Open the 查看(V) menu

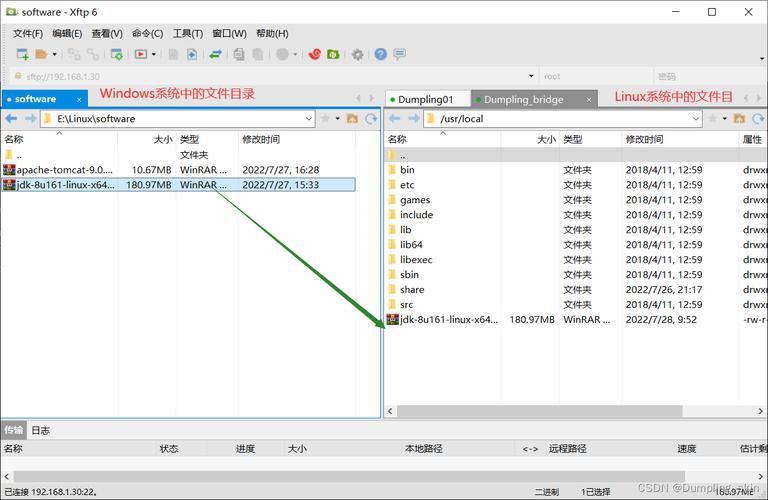pyautogui.click(x=107, y=33)
